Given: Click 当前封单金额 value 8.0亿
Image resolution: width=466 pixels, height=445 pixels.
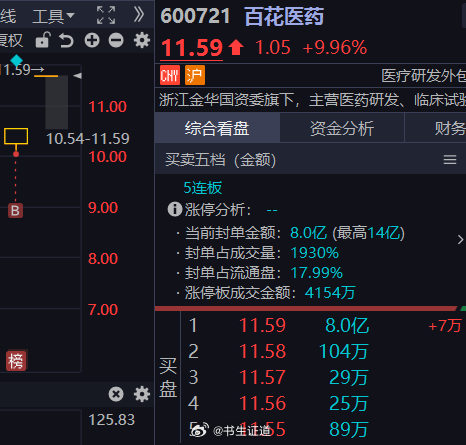Looking at the screenshot, I should (309, 233).
